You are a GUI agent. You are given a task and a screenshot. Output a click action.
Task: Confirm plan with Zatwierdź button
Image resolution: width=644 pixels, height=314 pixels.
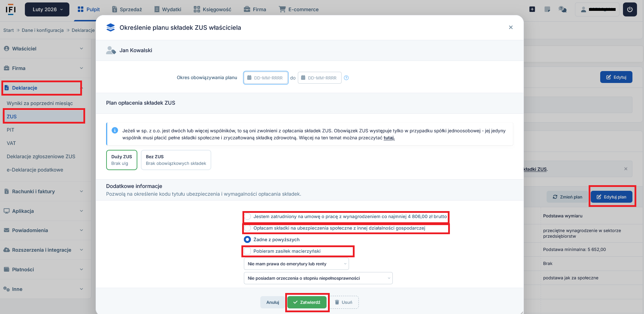307,302
